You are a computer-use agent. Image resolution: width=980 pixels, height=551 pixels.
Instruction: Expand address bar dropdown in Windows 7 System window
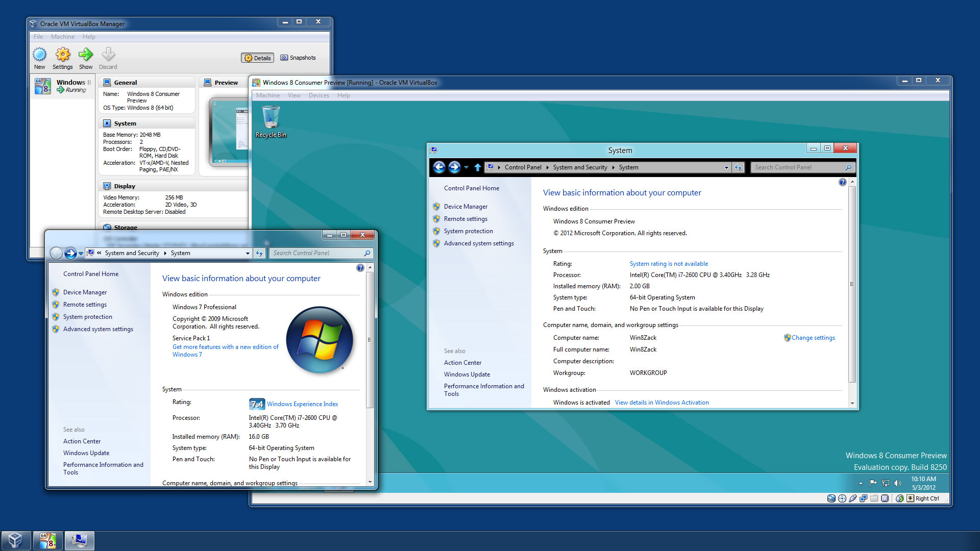click(248, 253)
